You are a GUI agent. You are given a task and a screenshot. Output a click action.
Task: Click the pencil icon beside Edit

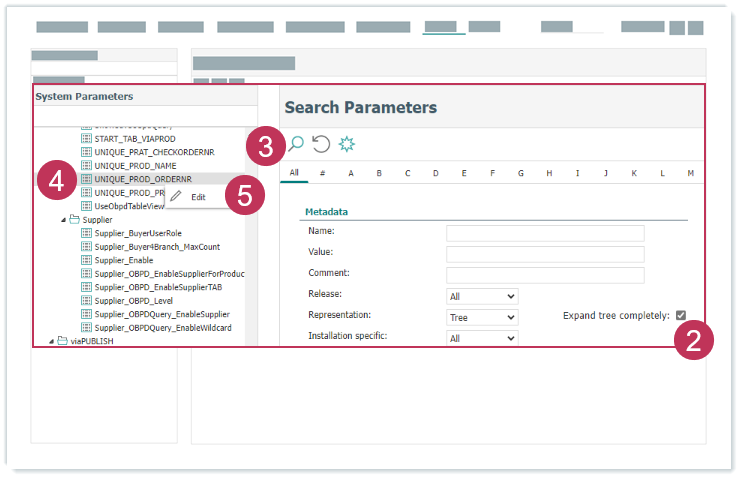pos(176,197)
